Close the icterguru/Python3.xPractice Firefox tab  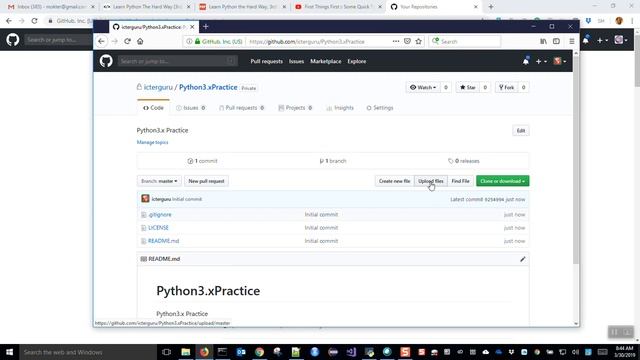pyautogui.click(x=192, y=27)
